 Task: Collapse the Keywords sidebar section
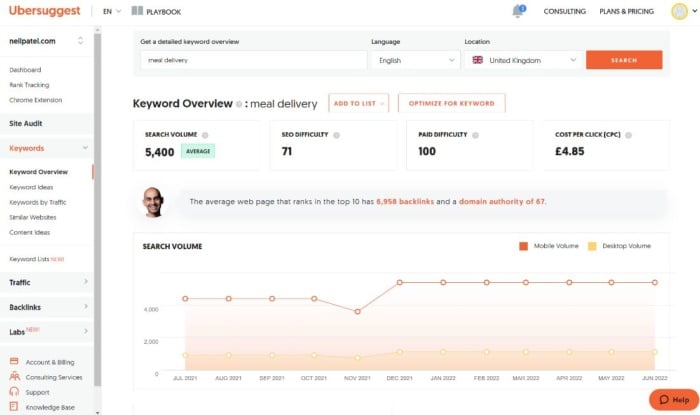pyautogui.click(x=85, y=148)
